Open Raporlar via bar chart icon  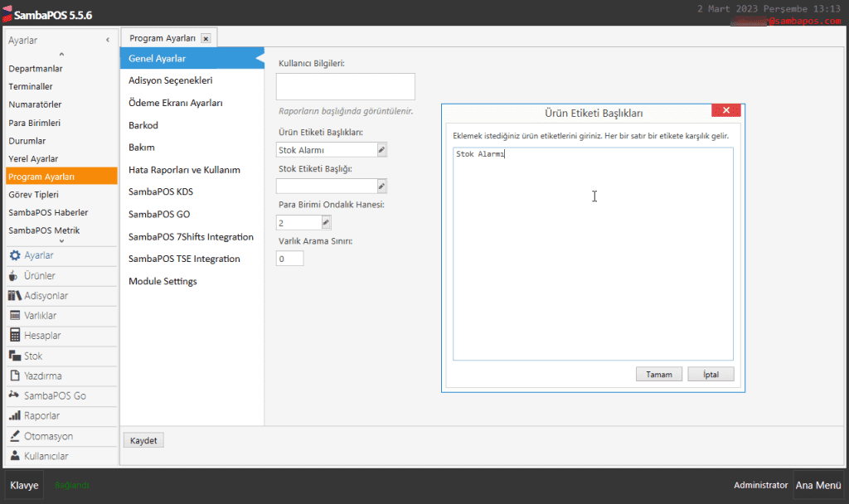tap(15, 416)
